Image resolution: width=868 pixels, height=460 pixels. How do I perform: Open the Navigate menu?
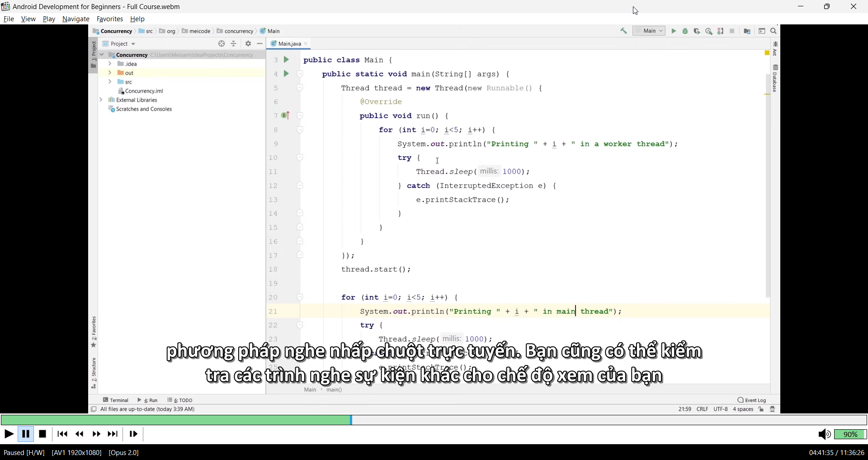point(75,19)
